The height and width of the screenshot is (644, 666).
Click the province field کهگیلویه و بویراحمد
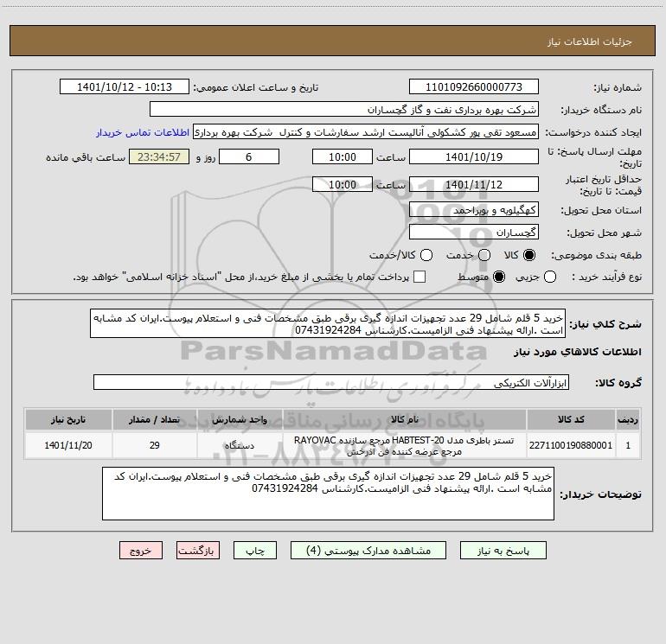click(474, 210)
